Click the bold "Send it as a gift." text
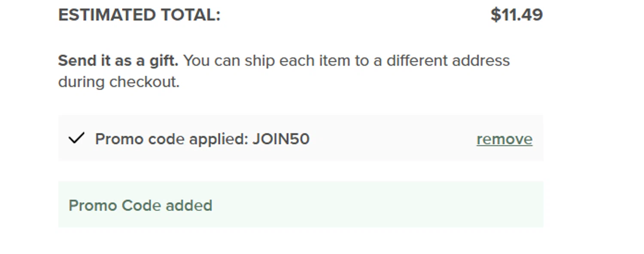The image size is (644, 254). (x=118, y=60)
